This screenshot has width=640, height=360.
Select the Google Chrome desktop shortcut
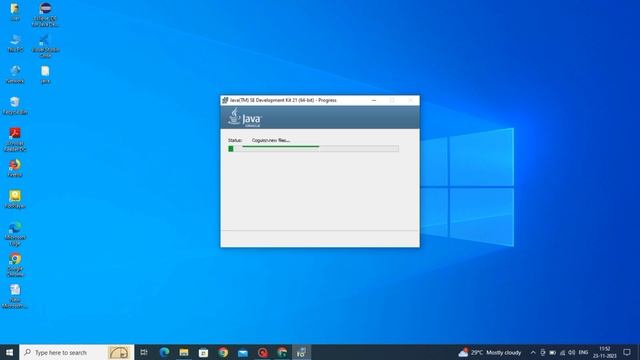15,265
